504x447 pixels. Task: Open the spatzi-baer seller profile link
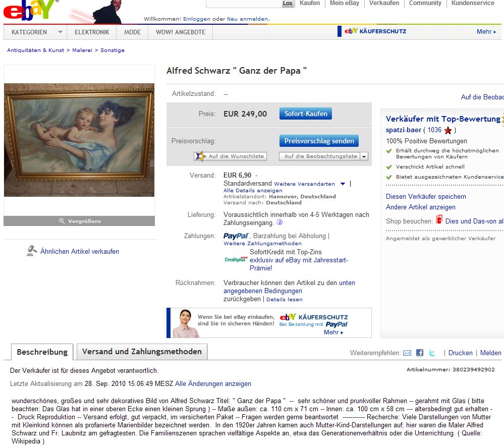pos(404,130)
